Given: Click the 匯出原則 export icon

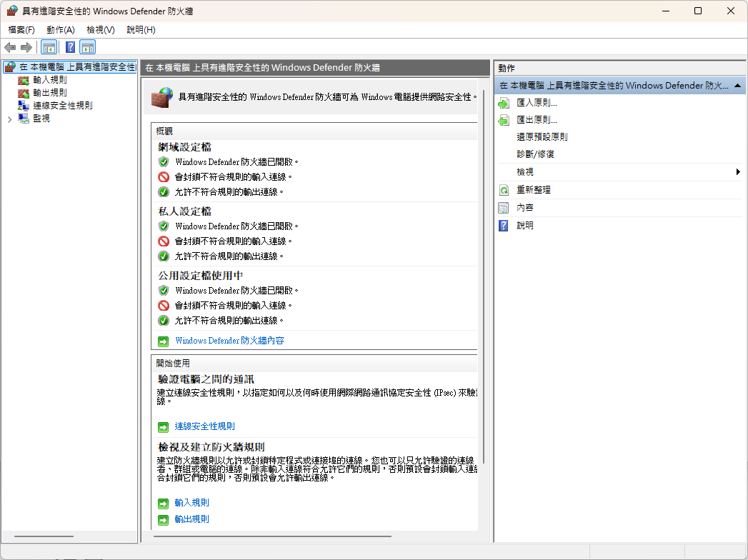Looking at the screenshot, I should point(504,120).
